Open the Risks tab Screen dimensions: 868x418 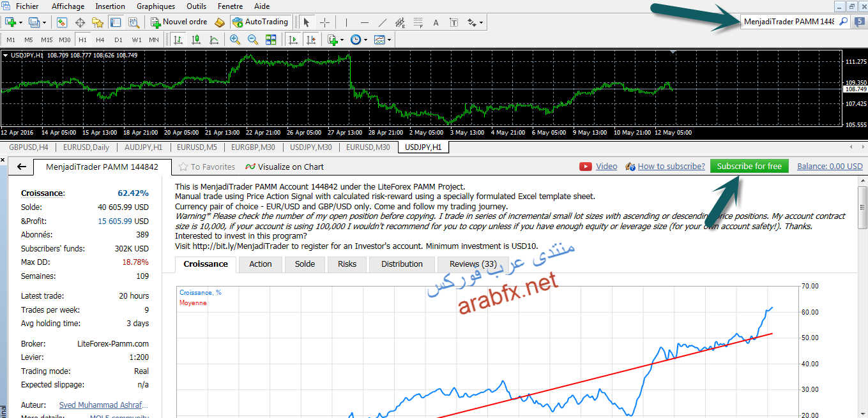[347, 264]
